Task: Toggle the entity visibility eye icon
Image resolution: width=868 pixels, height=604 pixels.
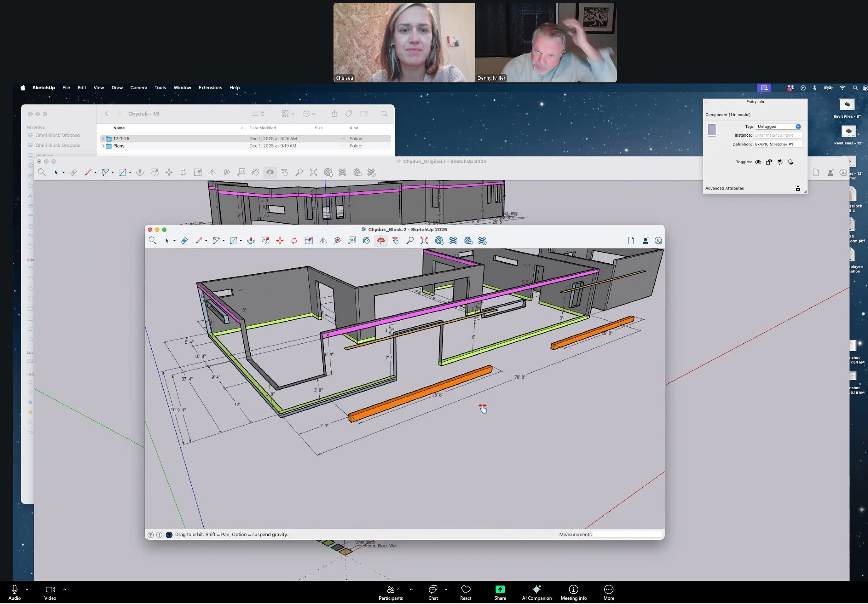Action: [x=758, y=162]
